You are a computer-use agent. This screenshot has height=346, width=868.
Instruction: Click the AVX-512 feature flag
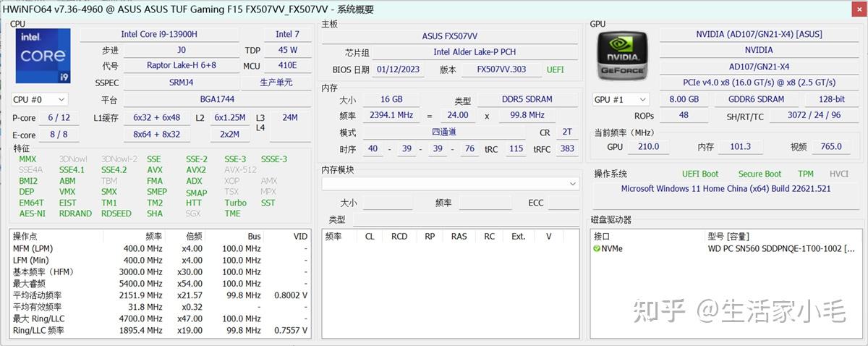point(240,170)
